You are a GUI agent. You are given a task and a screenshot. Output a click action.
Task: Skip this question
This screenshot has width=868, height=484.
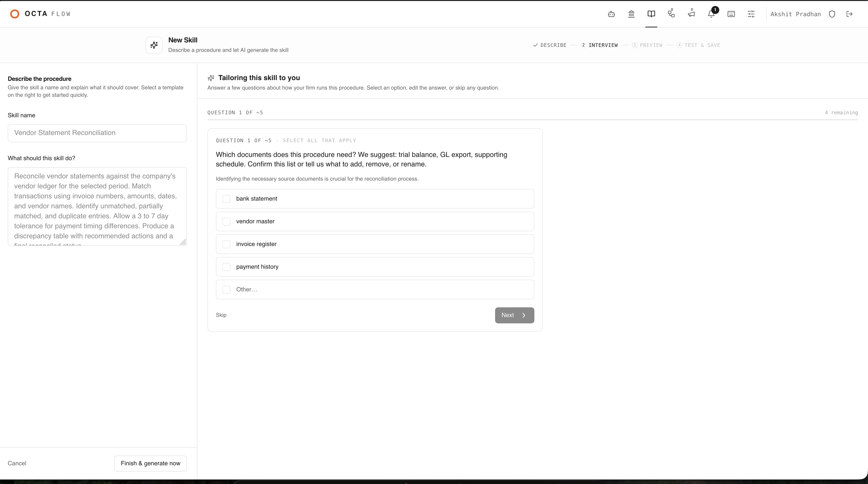tap(221, 315)
